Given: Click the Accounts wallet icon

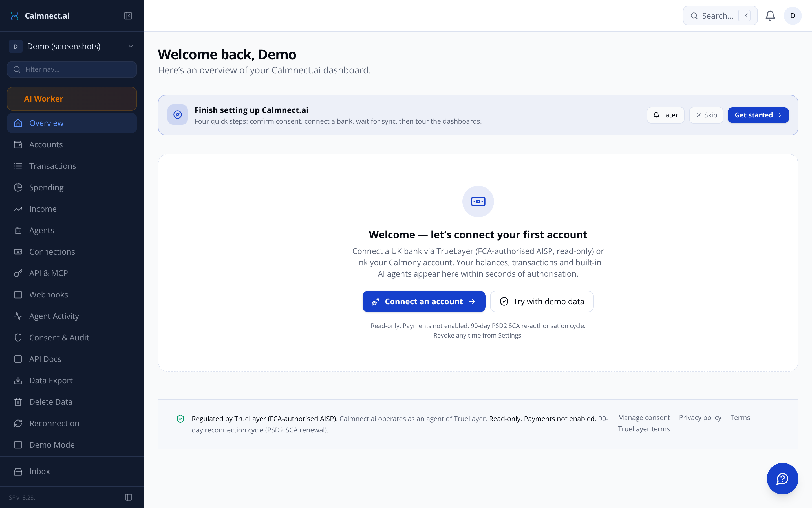Looking at the screenshot, I should click(18, 144).
